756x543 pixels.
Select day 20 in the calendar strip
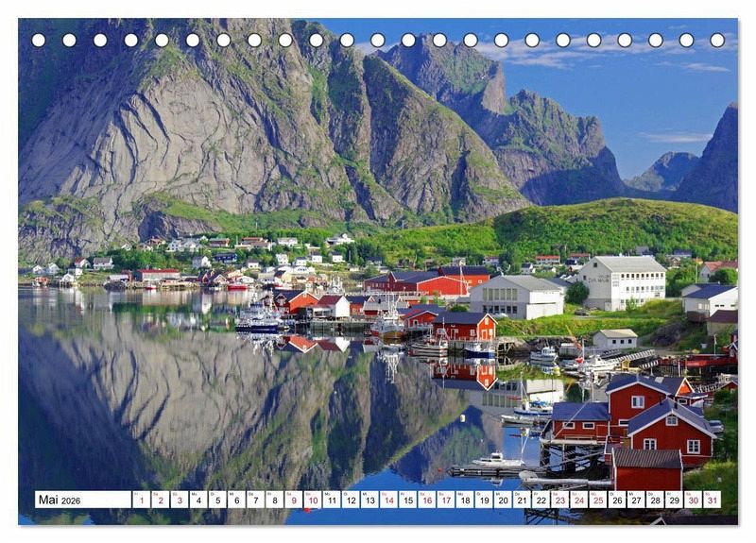[x=504, y=500]
